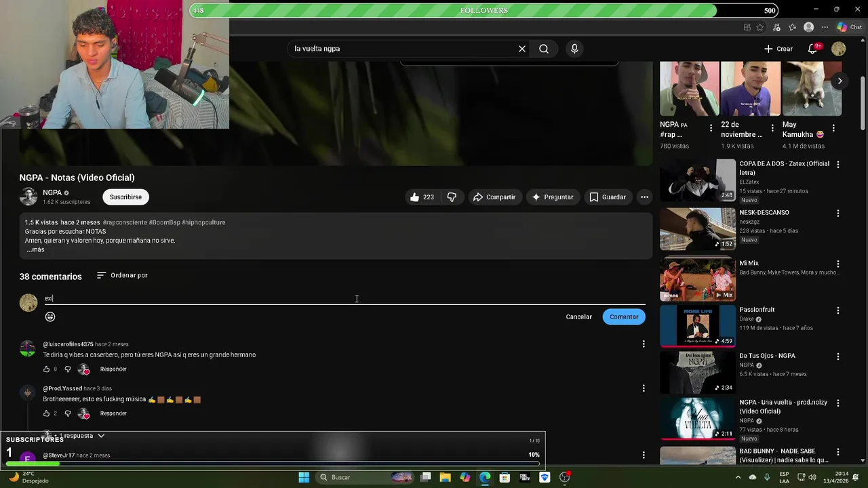Open NESK-DESCANSO video thumbnail
The image size is (868, 488).
(698, 228)
